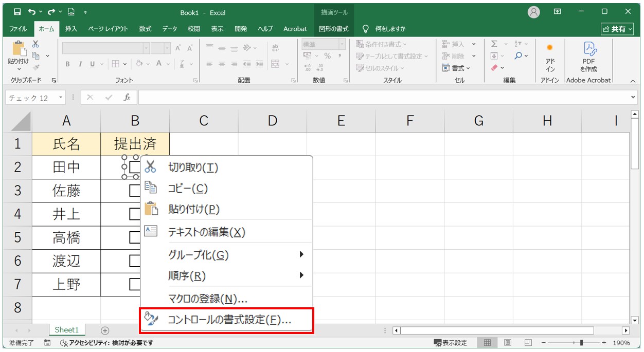Click the AutoSum sigma icon

coord(494,44)
